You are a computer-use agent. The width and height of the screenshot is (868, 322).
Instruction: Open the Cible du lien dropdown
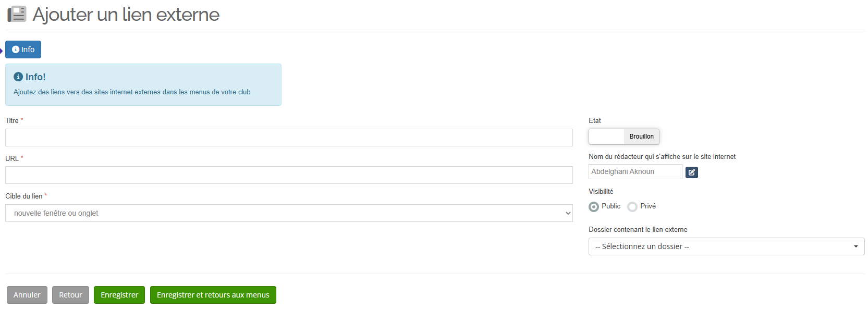point(289,213)
